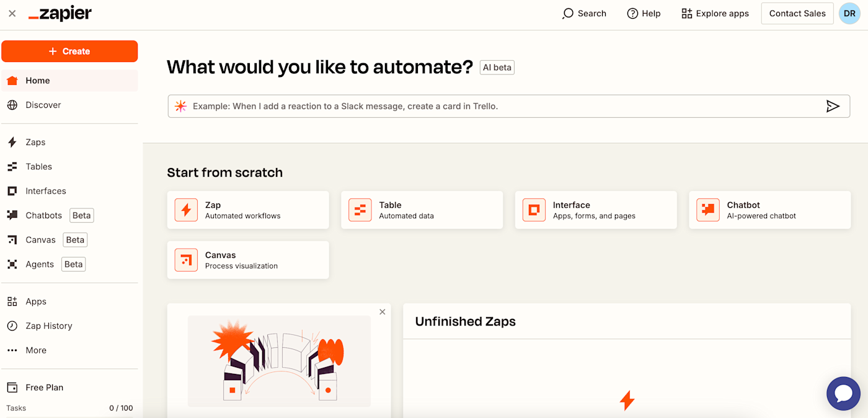Start an AI-powered Chatbot card
The height and width of the screenshot is (418, 868).
click(x=770, y=210)
